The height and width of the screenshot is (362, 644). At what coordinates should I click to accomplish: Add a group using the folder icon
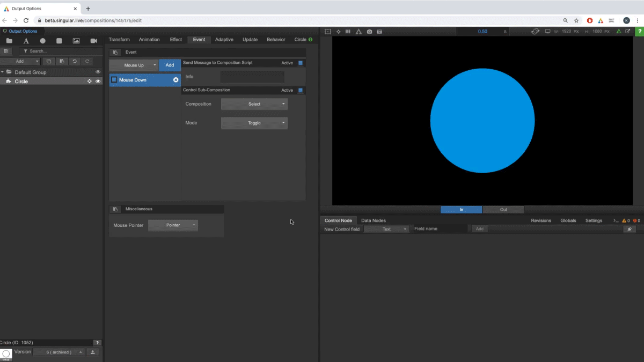tap(9, 41)
